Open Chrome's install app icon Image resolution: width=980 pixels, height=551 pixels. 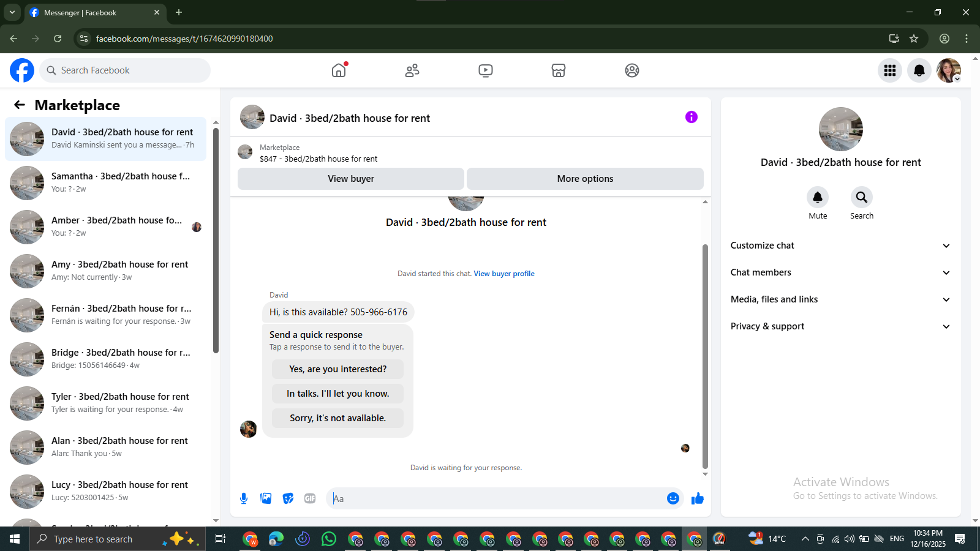[894, 39]
